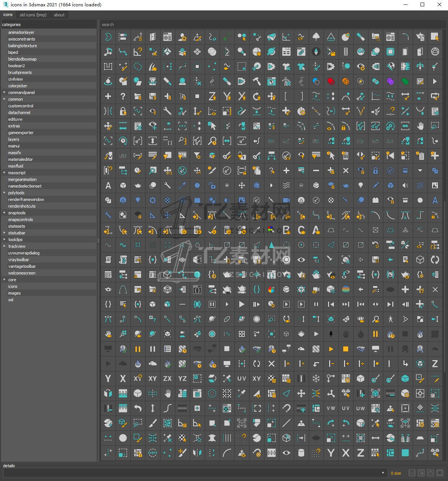Click the black lightning bolt icon
448x481 pixels.
pos(331,334)
